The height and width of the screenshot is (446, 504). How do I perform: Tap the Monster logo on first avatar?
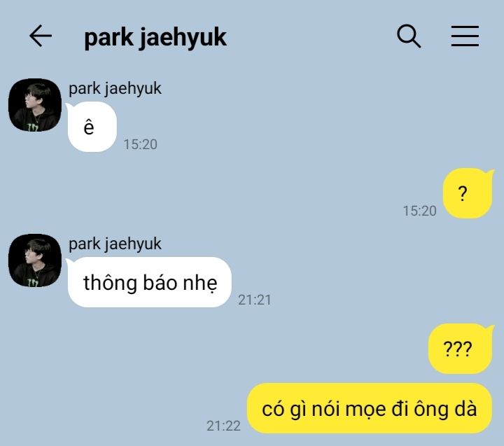(x=33, y=127)
